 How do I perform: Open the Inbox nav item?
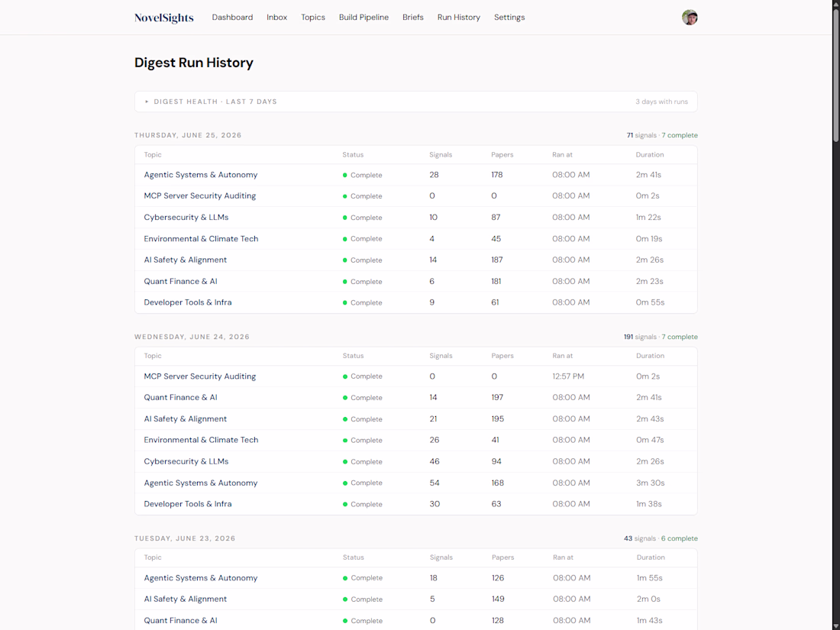pyautogui.click(x=277, y=17)
